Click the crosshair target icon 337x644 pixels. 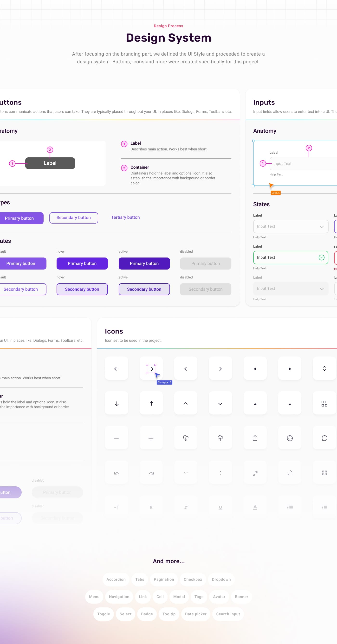[x=290, y=438]
